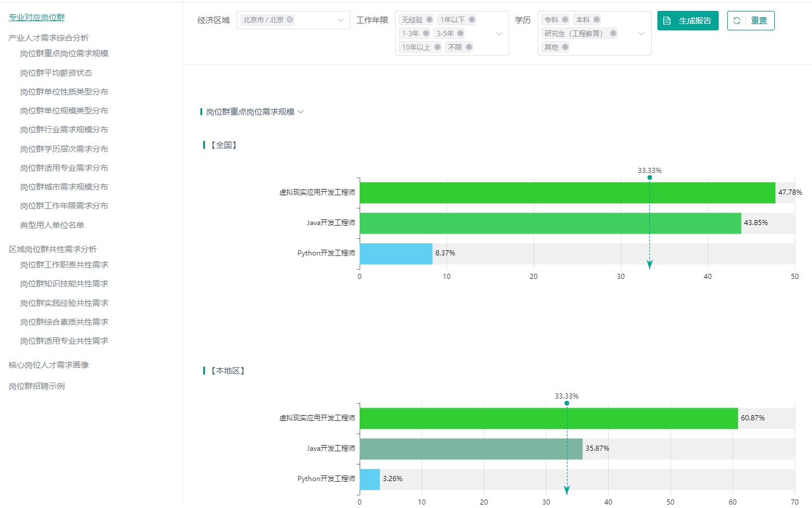
Task: Remove the 其他 education tag
Action: [565, 47]
